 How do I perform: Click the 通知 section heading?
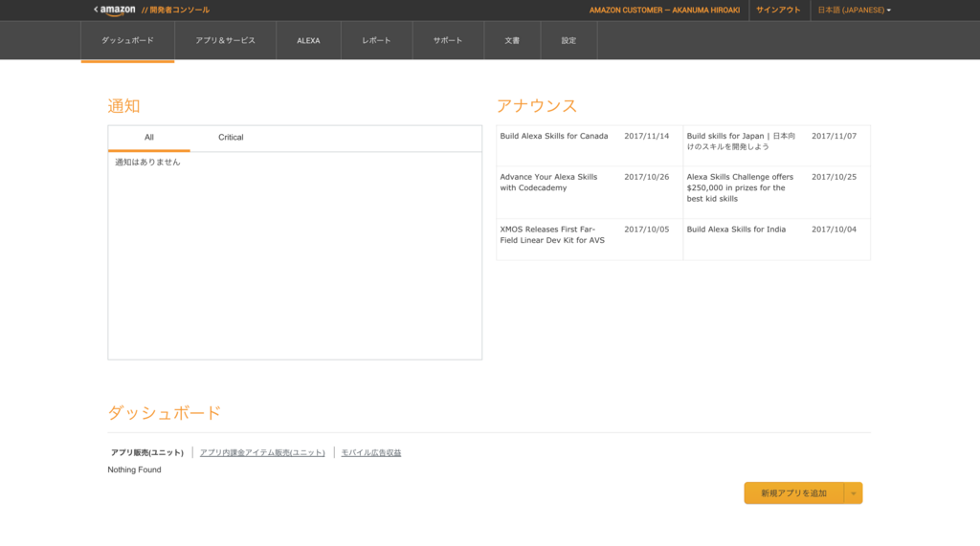click(123, 105)
